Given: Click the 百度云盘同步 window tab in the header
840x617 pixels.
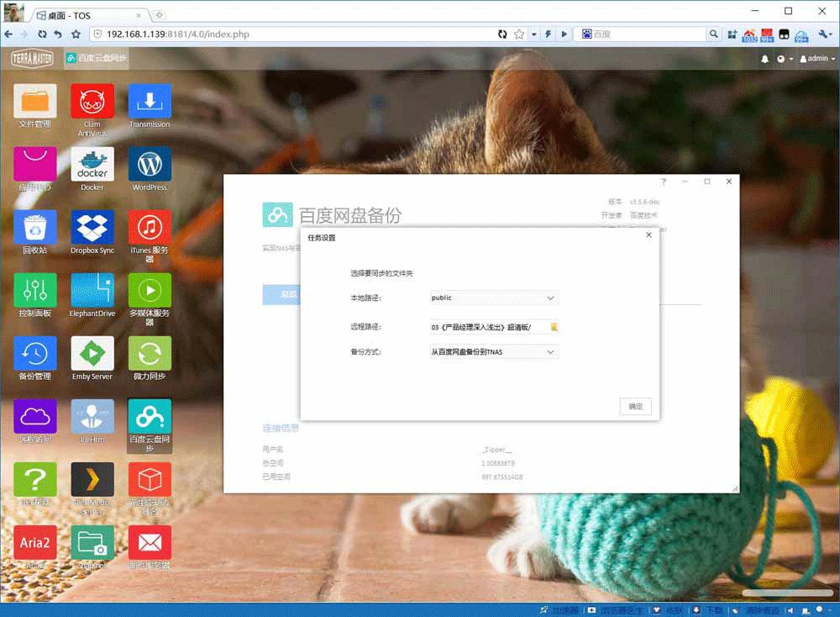Looking at the screenshot, I should [96, 58].
